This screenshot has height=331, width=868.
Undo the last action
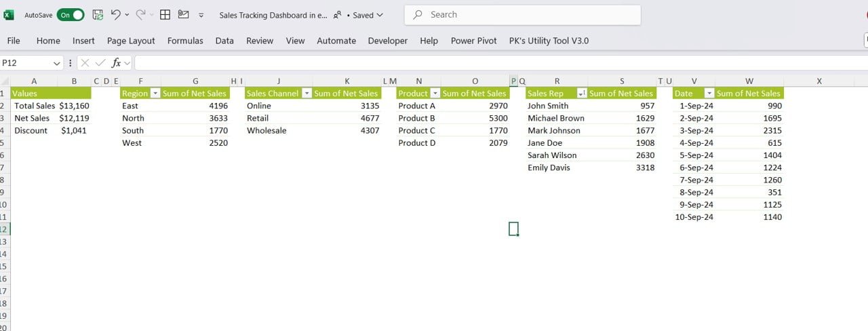click(x=116, y=14)
